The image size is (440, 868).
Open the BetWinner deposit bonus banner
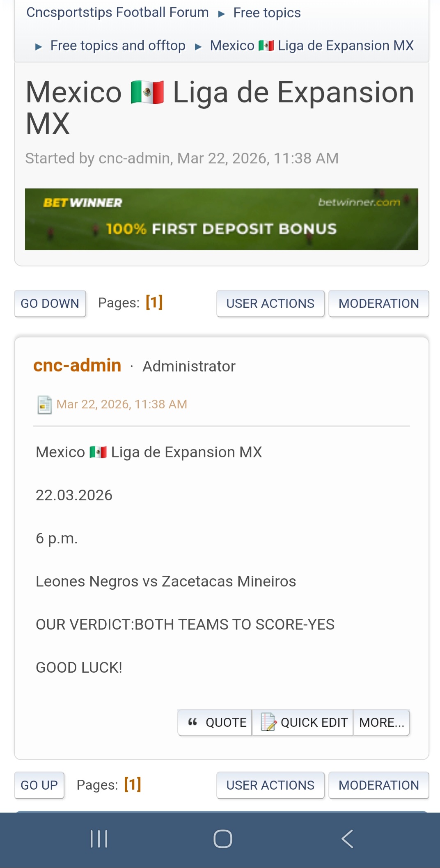[222, 219]
